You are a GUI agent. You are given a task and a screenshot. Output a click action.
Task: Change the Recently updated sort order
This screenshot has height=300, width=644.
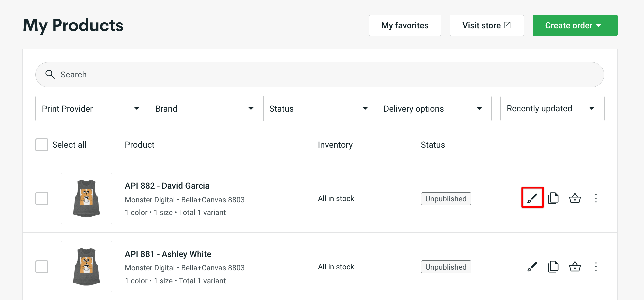[552, 109]
